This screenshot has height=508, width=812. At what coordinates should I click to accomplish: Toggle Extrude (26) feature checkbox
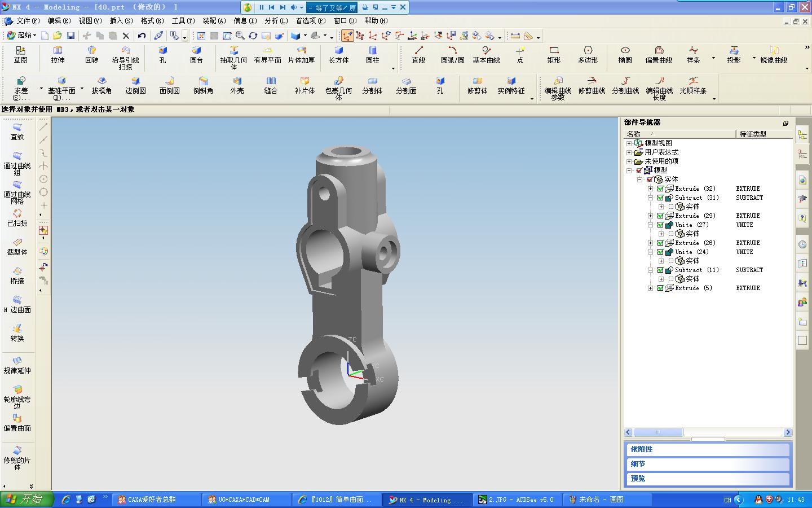(x=660, y=243)
